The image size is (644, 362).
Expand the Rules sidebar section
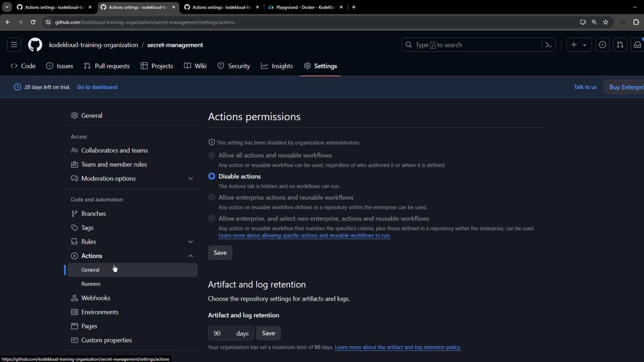[x=191, y=242]
